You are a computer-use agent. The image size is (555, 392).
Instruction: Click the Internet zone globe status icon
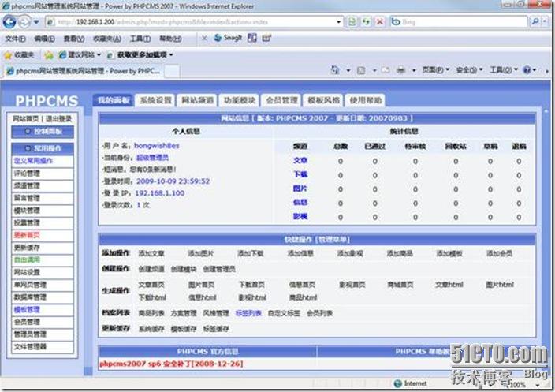397,383
